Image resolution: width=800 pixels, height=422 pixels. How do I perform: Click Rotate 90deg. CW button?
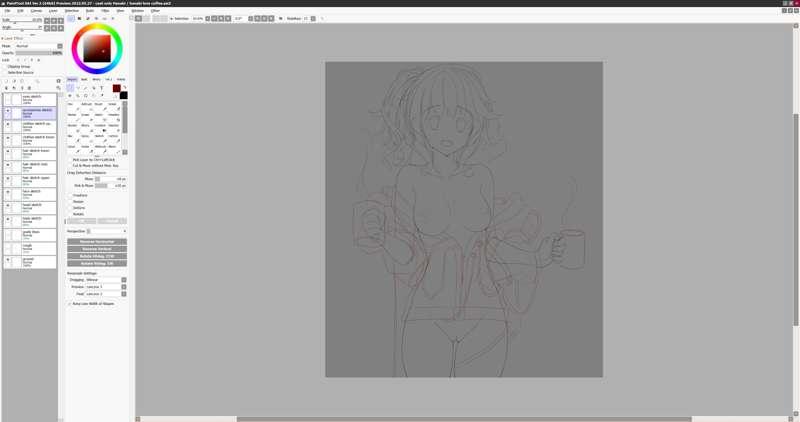click(97, 263)
